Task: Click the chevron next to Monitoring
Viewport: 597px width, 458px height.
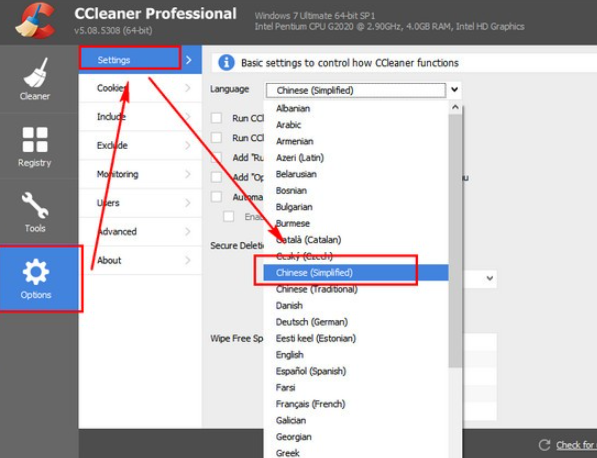Action: (x=188, y=174)
